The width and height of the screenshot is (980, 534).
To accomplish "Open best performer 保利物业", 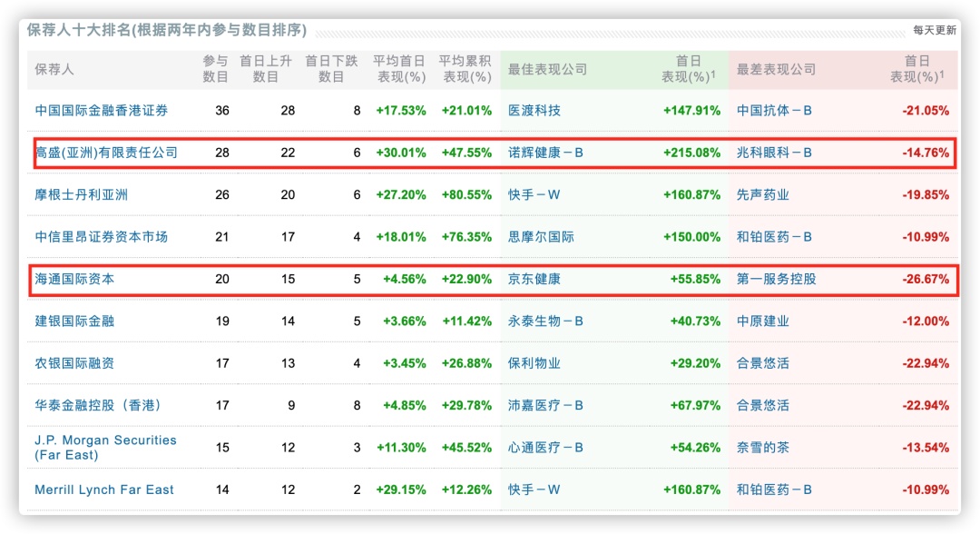I will [x=534, y=363].
